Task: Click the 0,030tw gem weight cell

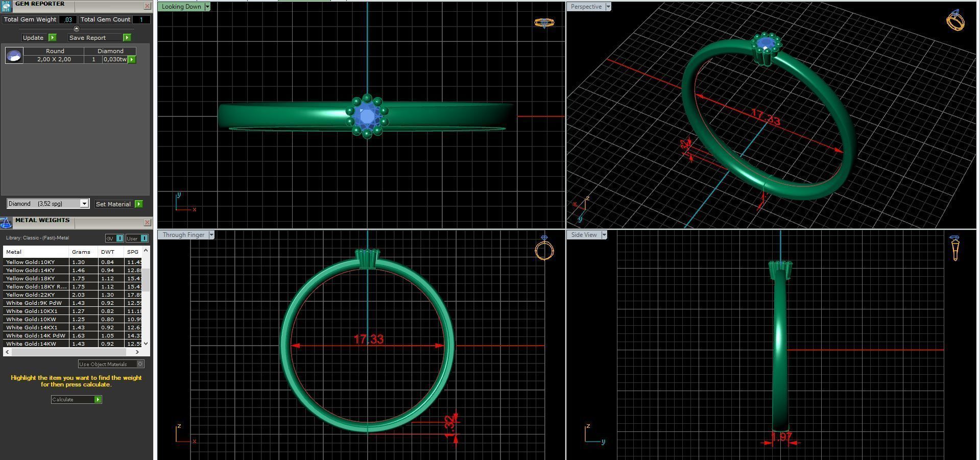Action: tap(115, 59)
